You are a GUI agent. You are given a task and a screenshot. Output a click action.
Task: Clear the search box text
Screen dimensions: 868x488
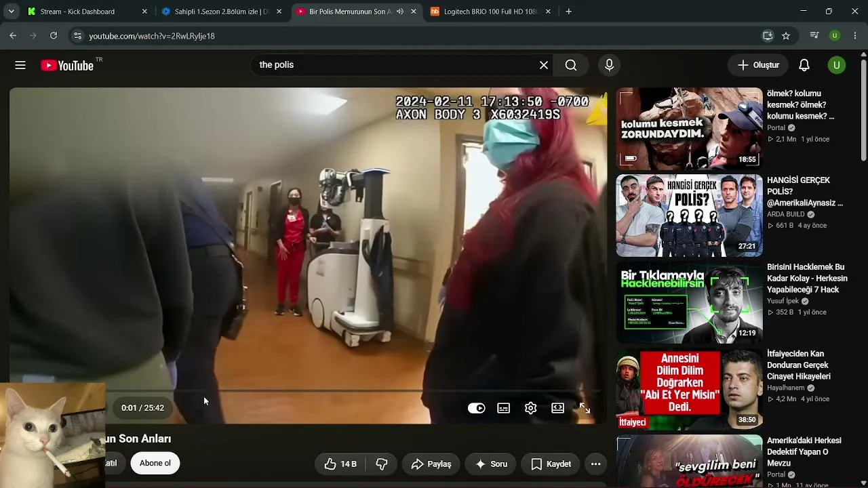click(544, 65)
